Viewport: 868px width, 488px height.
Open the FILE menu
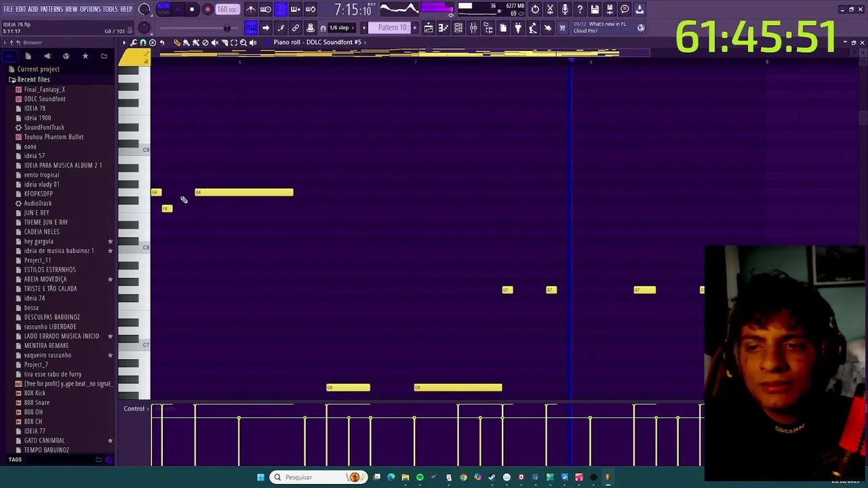click(x=8, y=9)
